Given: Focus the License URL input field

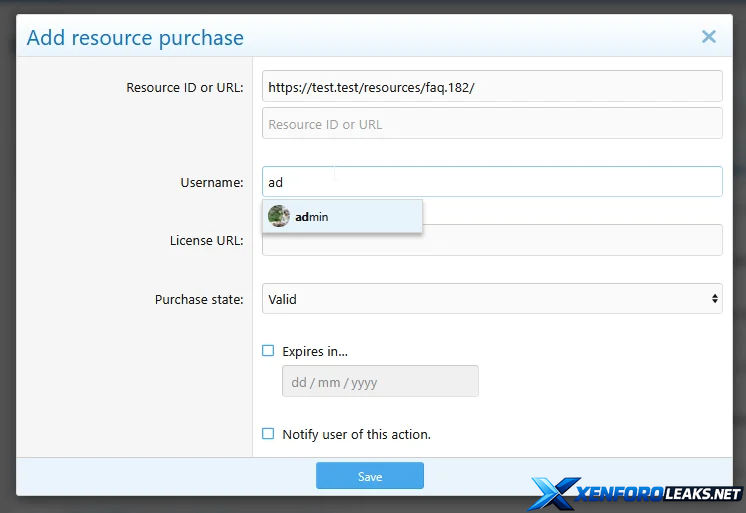Looking at the screenshot, I should pos(570,241).
